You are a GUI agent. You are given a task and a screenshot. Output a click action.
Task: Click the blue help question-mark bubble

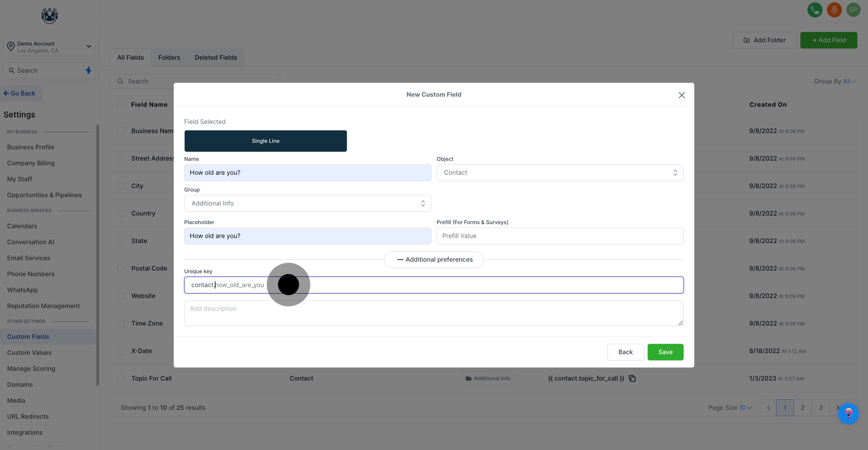[x=848, y=414]
